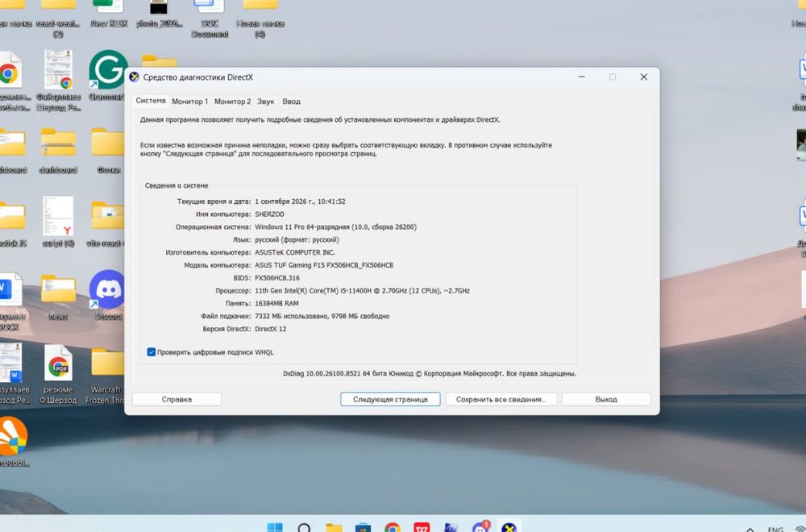Switch to the Монитор 1 tab
Image resolution: width=806 pixels, height=532 pixels.
click(189, 102)
